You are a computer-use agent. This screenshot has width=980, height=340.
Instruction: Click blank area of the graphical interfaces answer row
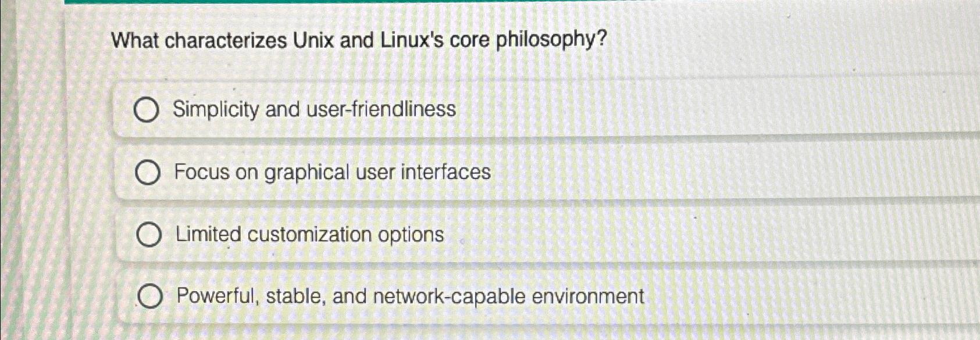[727, 173]
